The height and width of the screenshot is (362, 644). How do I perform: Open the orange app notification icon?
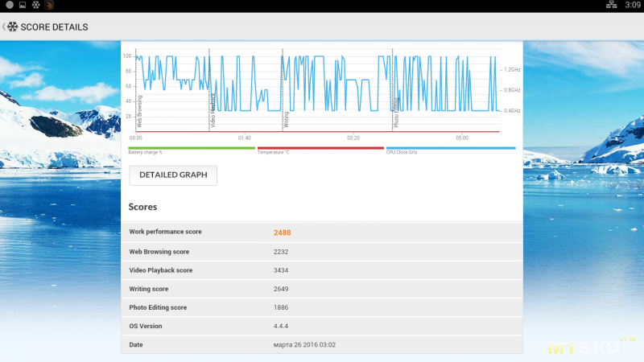pyautogui.click(x=49, y=5)
